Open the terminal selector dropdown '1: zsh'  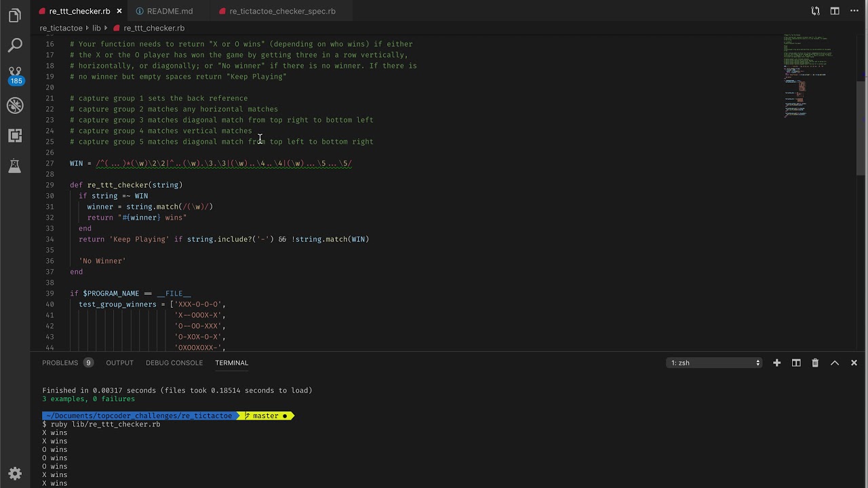coord(714,363)
